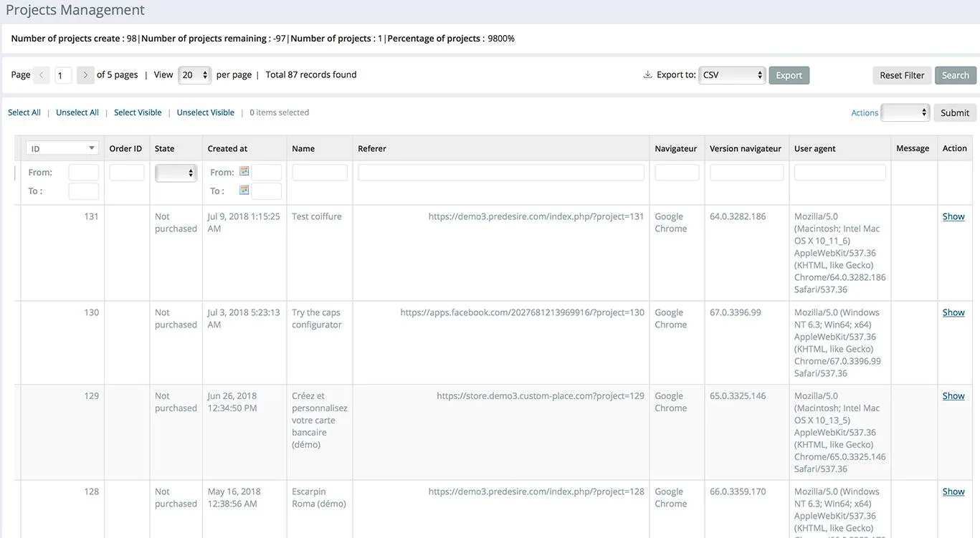Focus the Name filter field

pos(320,172)
